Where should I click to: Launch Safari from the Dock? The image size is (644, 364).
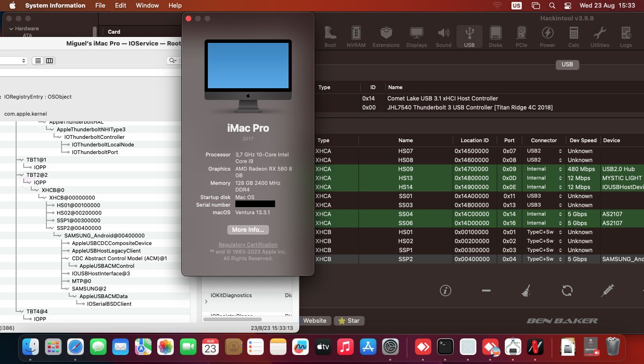75,347
